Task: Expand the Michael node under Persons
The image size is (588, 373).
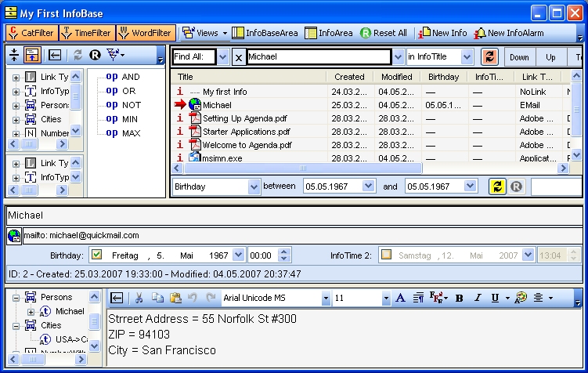Action: click(31, 311)
